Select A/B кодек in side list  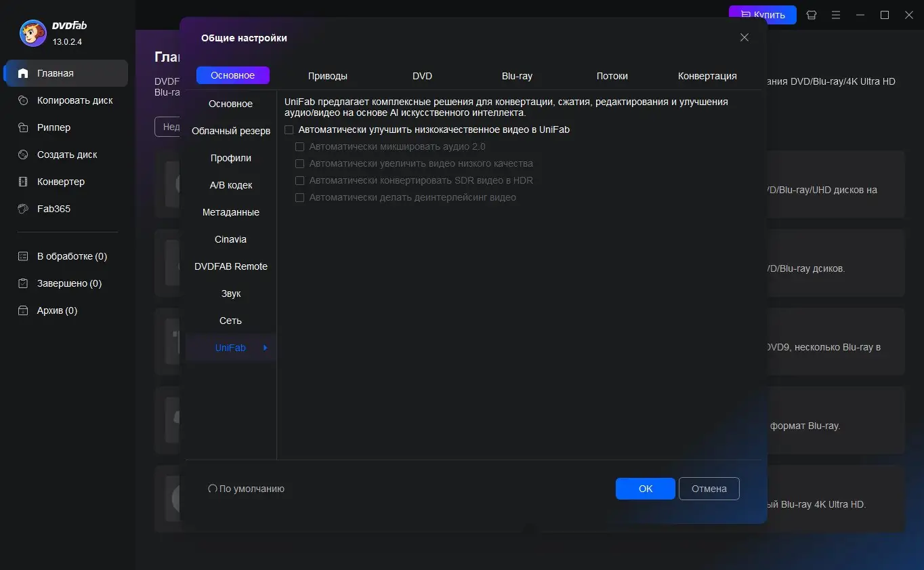tap(231, 185)
